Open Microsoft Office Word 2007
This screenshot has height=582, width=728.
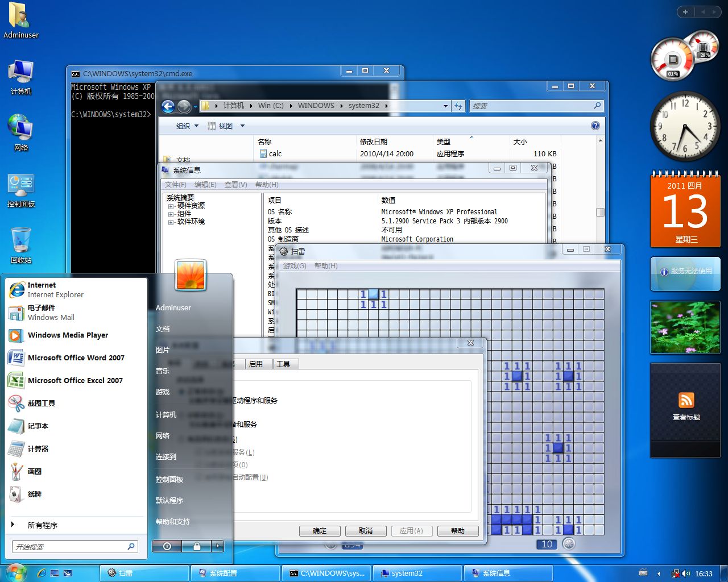(x=77, y=358)
